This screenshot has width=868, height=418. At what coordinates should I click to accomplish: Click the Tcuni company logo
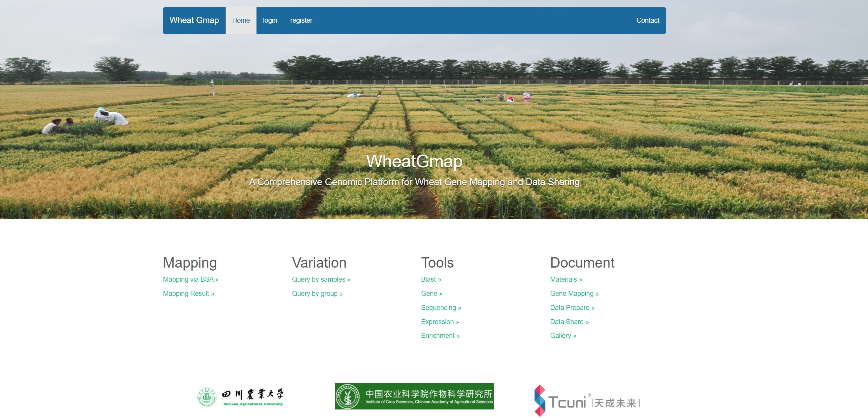587,400
